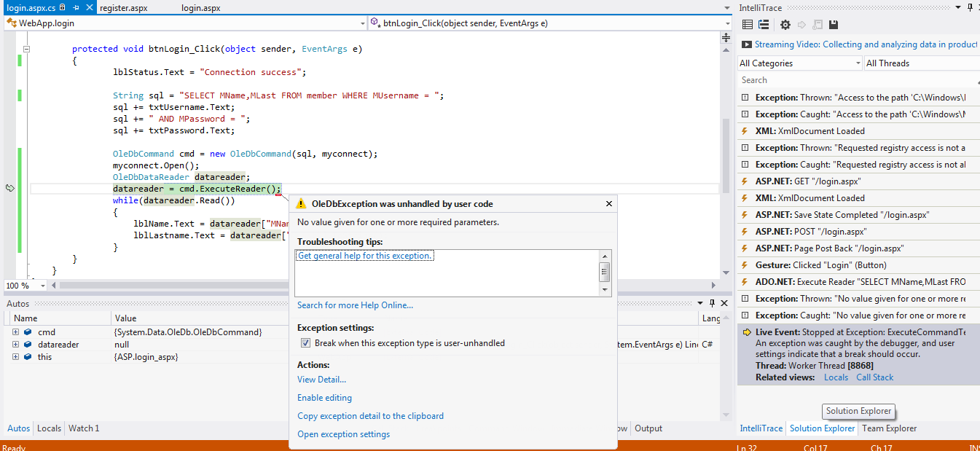Viewport: 980px width, 451px height.
Task: Open the All Threads dropdown
Action: pyautogui.click(x=922, y=63)
